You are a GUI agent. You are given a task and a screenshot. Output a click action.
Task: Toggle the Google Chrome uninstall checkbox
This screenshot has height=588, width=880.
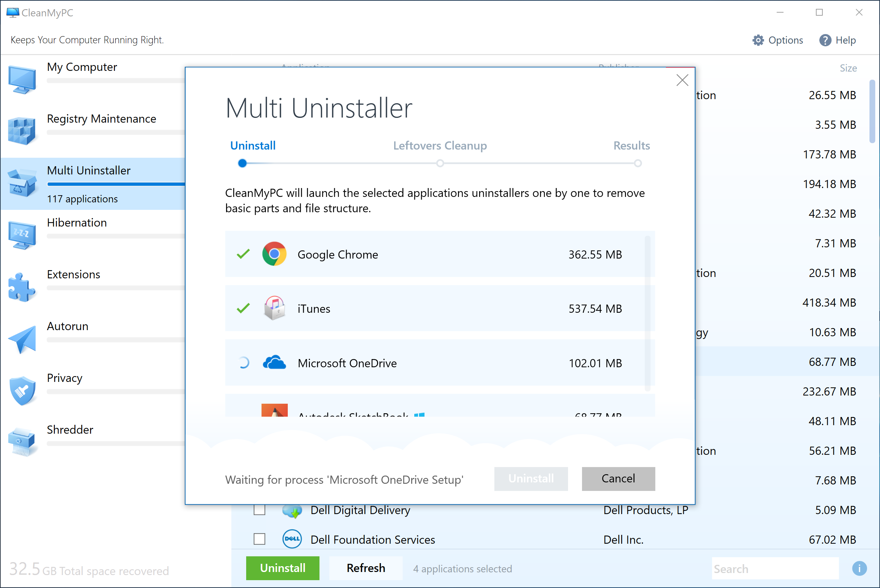[x=244, y=254]
